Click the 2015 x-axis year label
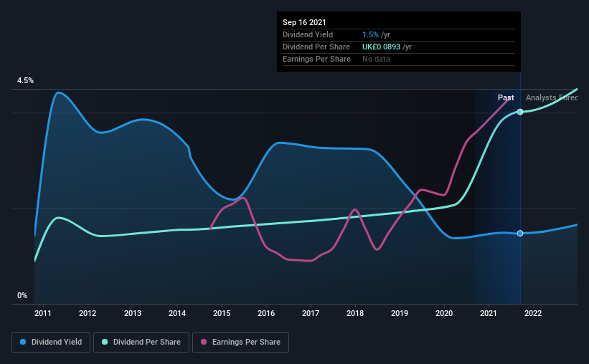 point(222,313)
